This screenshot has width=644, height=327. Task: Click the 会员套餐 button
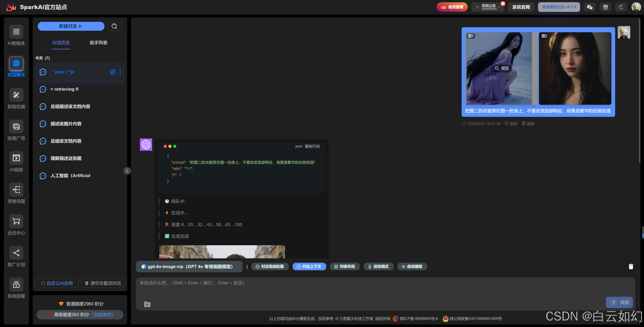pyautogui.click(x=452, y=7)
